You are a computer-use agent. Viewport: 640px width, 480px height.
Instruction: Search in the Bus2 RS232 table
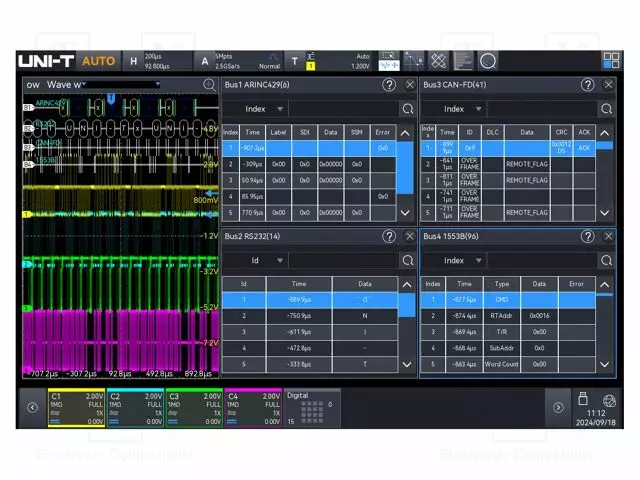click(407, 260)
